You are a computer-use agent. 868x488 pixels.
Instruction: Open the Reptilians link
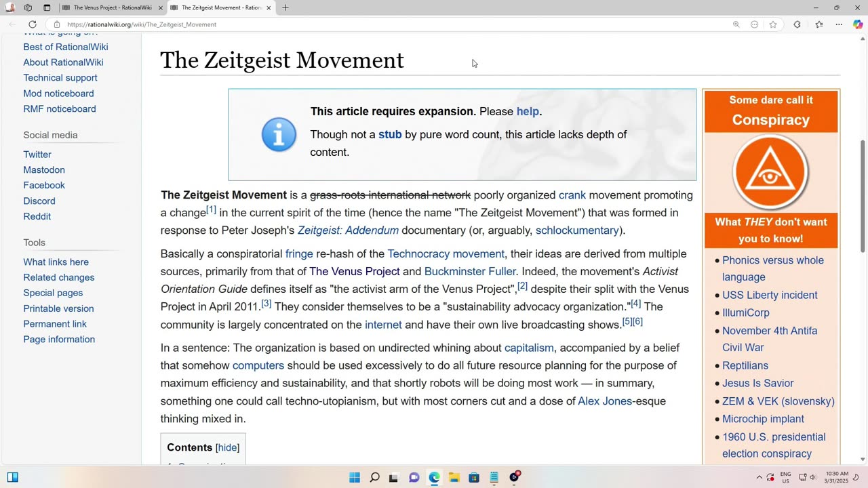(x=745, y=366)
